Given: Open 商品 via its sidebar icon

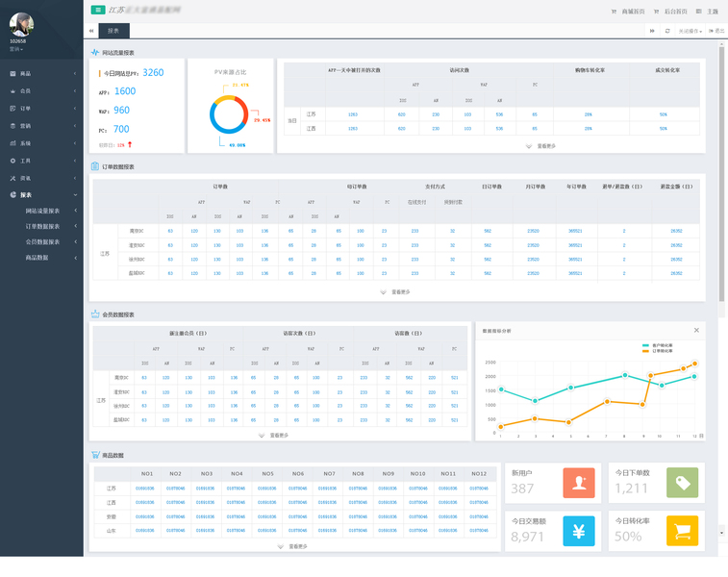Looking at the screenshot, I should pos(13,74).
